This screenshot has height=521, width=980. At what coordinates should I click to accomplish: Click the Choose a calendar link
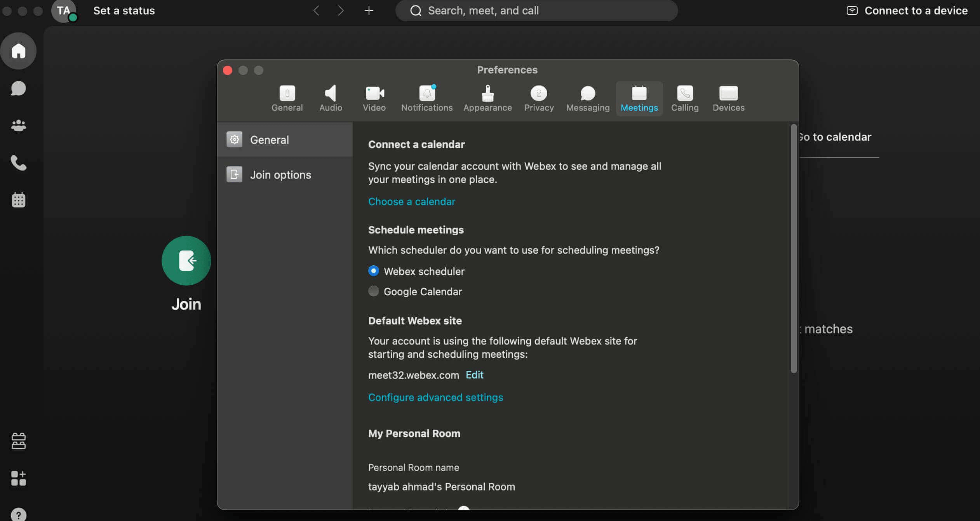click(x=411, y=201)
